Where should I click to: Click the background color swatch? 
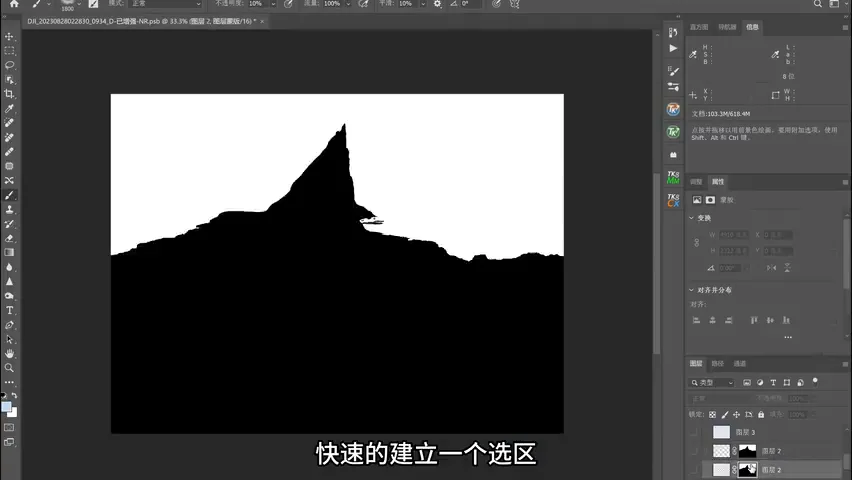13,413
